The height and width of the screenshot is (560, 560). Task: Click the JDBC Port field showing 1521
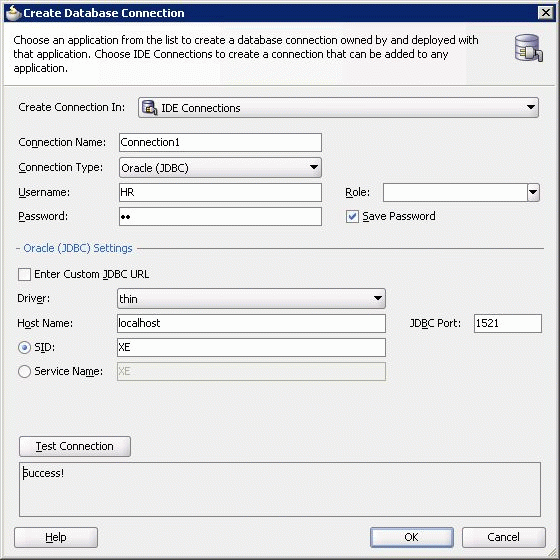point(508,323)
